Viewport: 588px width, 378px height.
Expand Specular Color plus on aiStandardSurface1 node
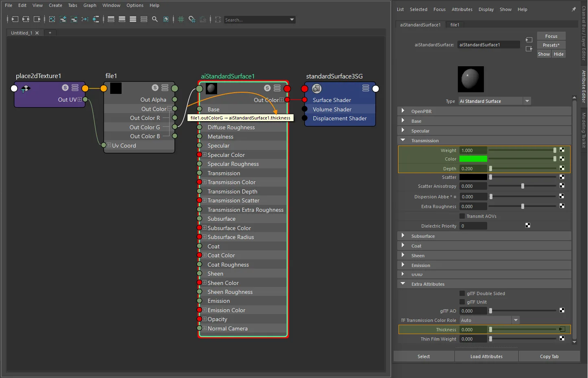[x=205, y=155]
